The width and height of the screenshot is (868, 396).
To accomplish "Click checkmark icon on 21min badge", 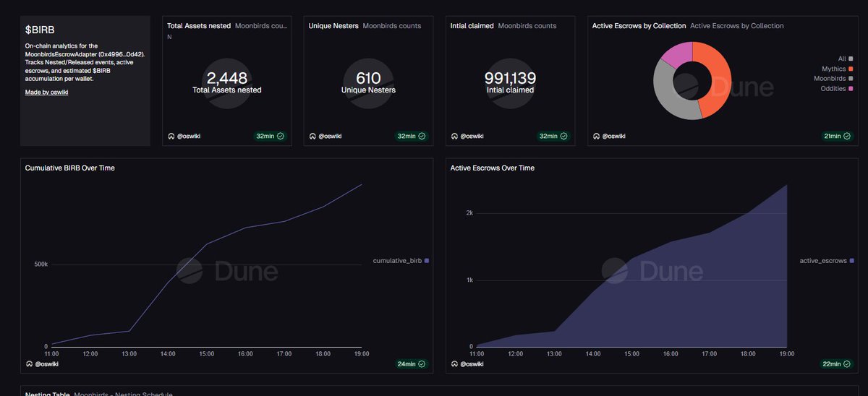I will [x=847, y=136].
